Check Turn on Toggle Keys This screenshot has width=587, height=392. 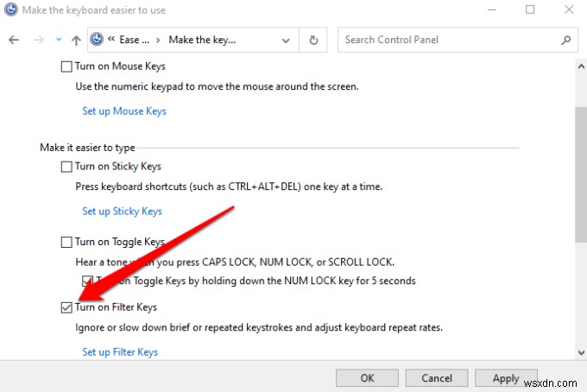click(x=66, y=242)
